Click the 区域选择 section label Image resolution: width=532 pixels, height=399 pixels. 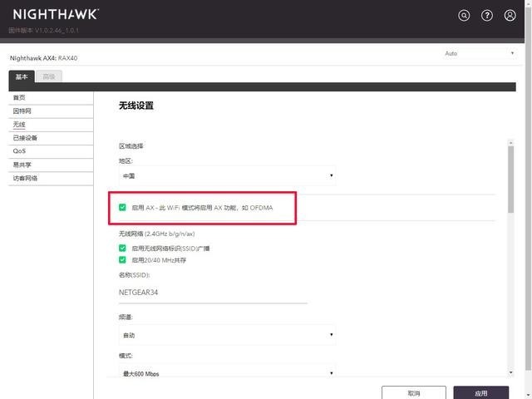coord(131,146)
